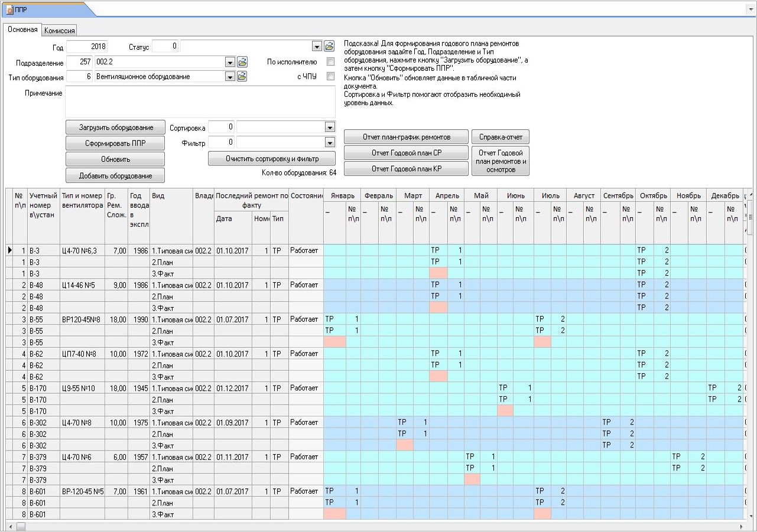Click the Загрузить оборудование button
This screenshot has width=757, height=532.
pyautogui.click(x=115, y=128)
